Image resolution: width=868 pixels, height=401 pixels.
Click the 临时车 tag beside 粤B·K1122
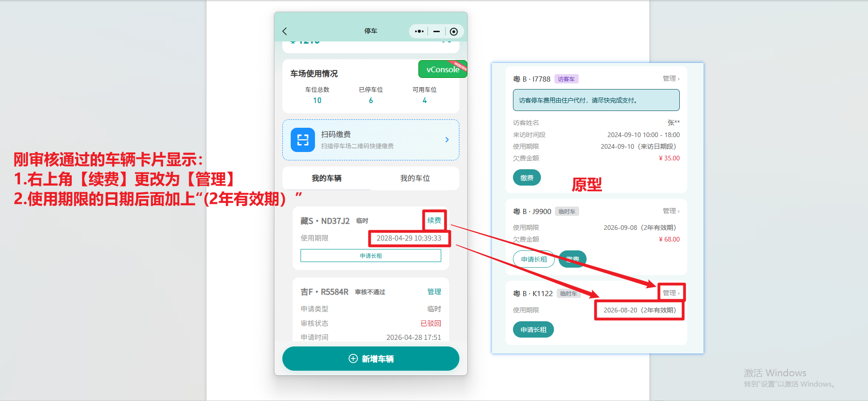click(568, 294)
